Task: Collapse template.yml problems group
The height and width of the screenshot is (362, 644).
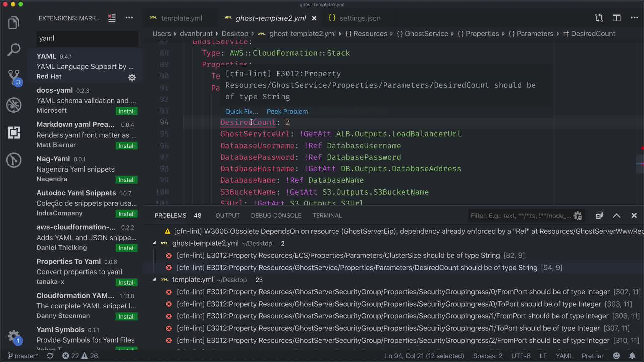Action: coord(154,279)
